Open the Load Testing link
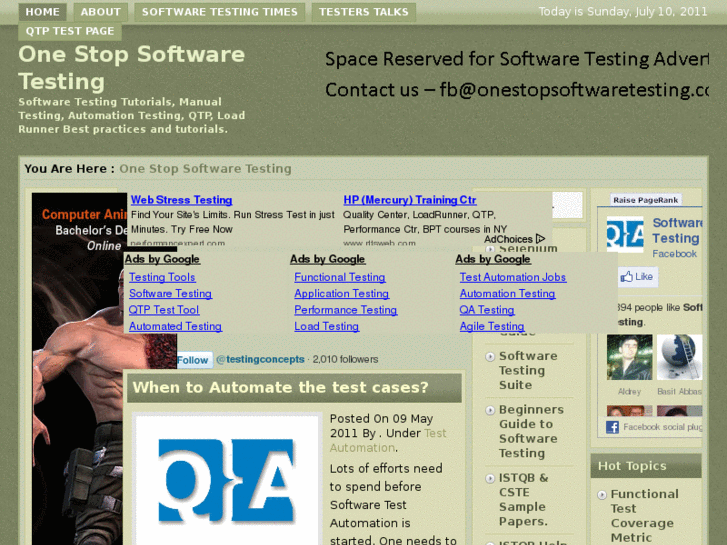The image size is (727, 545). (x=326, y=326)
